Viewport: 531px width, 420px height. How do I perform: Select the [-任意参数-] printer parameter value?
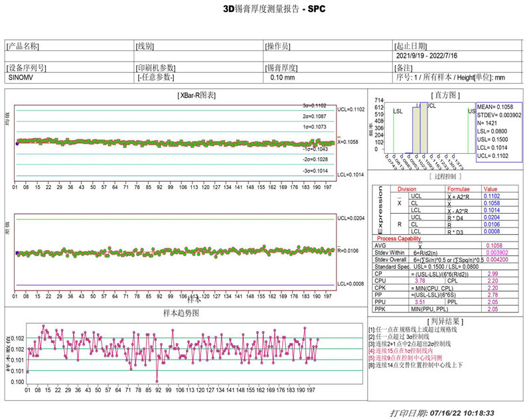click(155, 78)
